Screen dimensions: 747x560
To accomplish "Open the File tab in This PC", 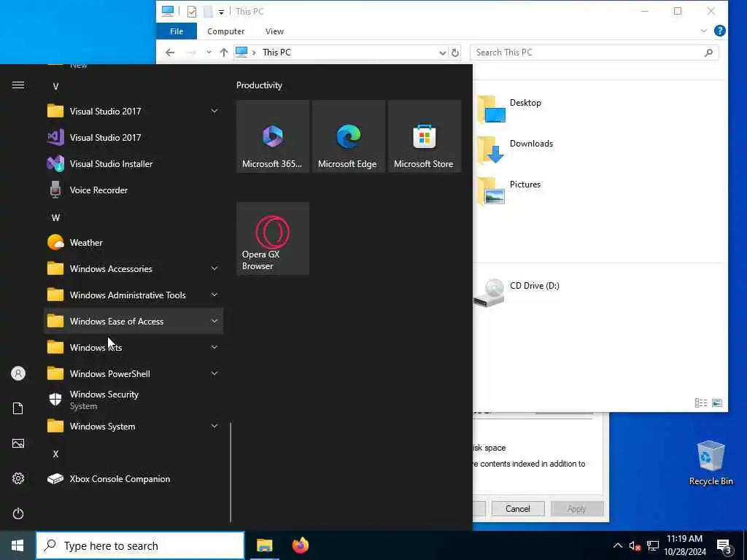I will click(x=177, y=31).
